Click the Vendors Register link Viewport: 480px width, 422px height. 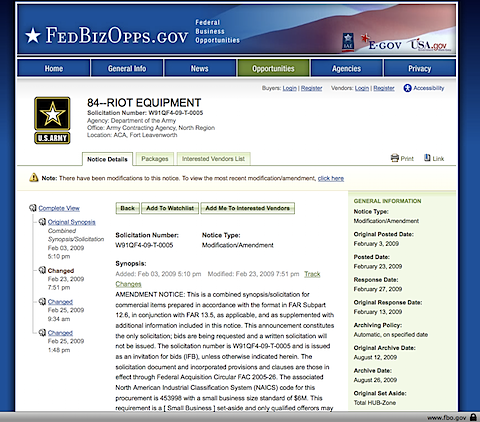pos(384,88)
